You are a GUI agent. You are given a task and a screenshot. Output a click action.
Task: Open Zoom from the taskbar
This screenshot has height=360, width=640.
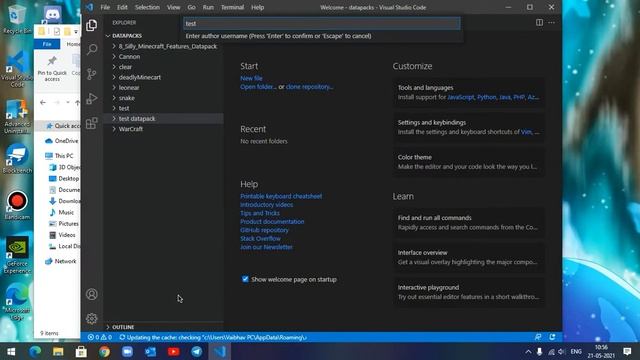point(127,351)
